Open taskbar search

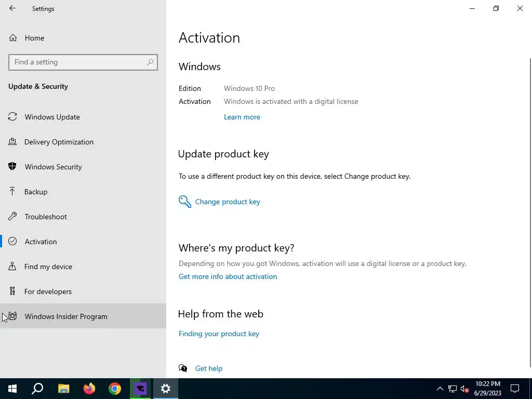click(x=37, y=389)
